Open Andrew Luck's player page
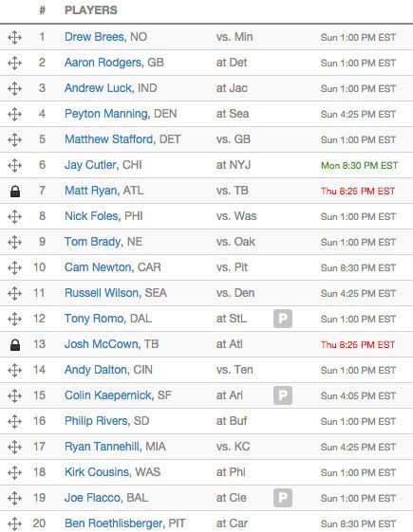413x532 pixels. (x=99, y=88)
